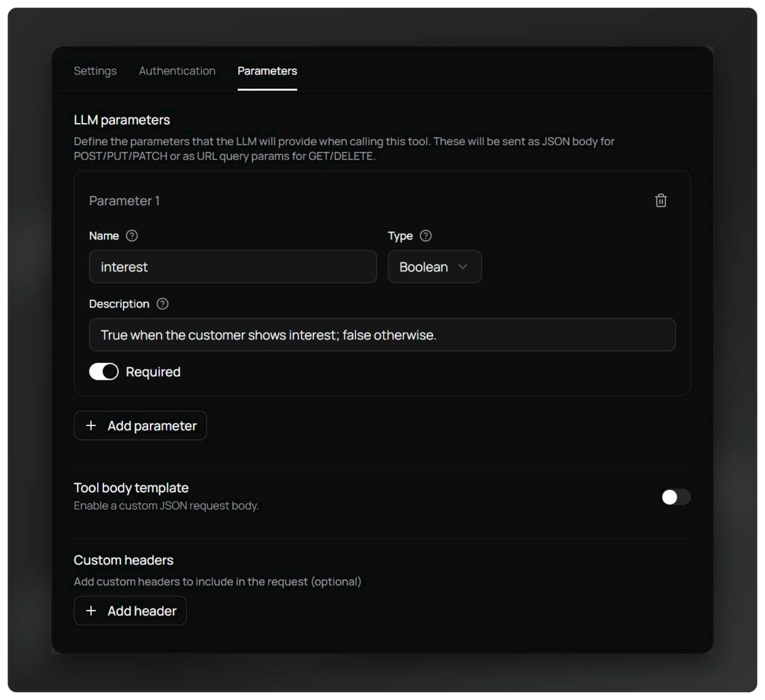
Task: Select the Parameters tab
Action: click(x=267, y=71)
